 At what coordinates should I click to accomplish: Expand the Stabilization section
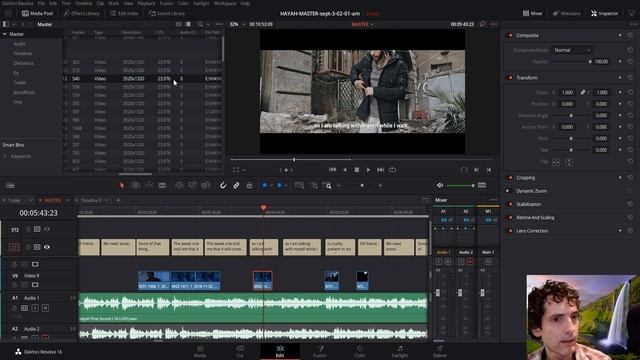(x=529, y=204)
